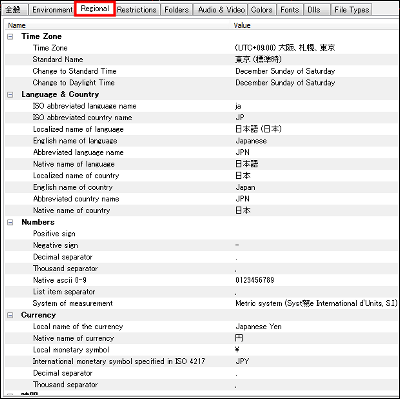Screen dimensions: 400x399
Task: Collapse the Currency group
Action: (x=10, y=315)
